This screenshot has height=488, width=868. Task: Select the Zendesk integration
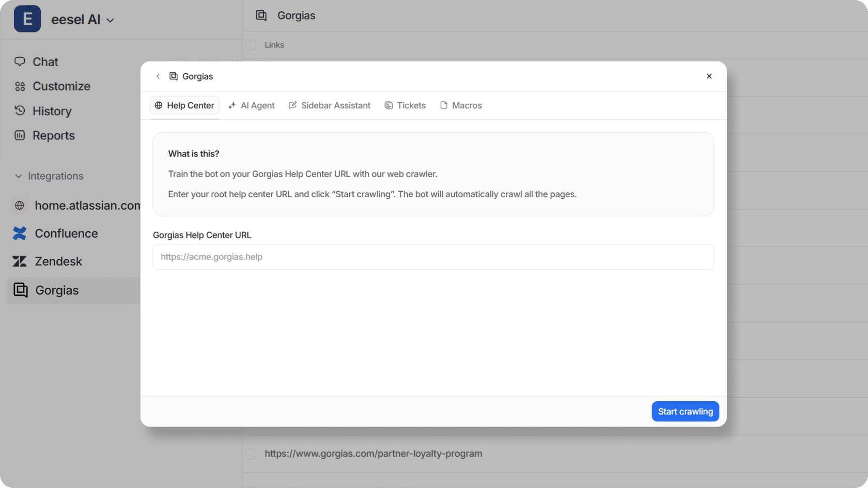pos(58,261)
